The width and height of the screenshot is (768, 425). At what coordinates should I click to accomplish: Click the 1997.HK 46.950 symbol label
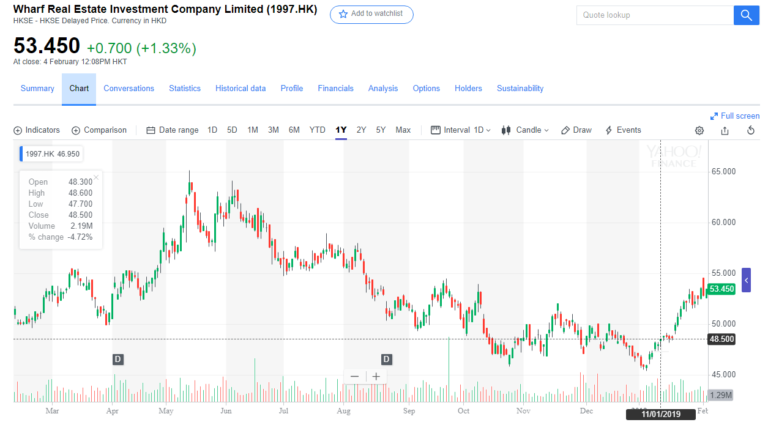50,154
